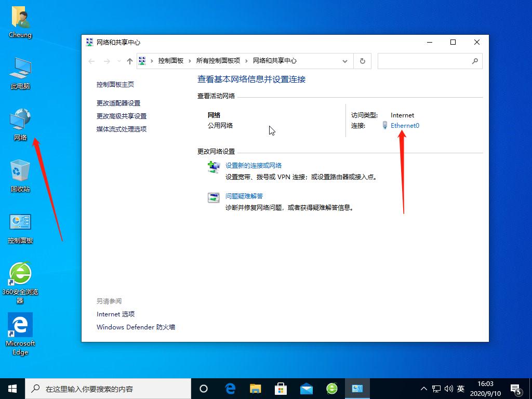Open 网络 icon on the desktop
The width and height of the screenshot is (532, 399).
coord(20,119)
